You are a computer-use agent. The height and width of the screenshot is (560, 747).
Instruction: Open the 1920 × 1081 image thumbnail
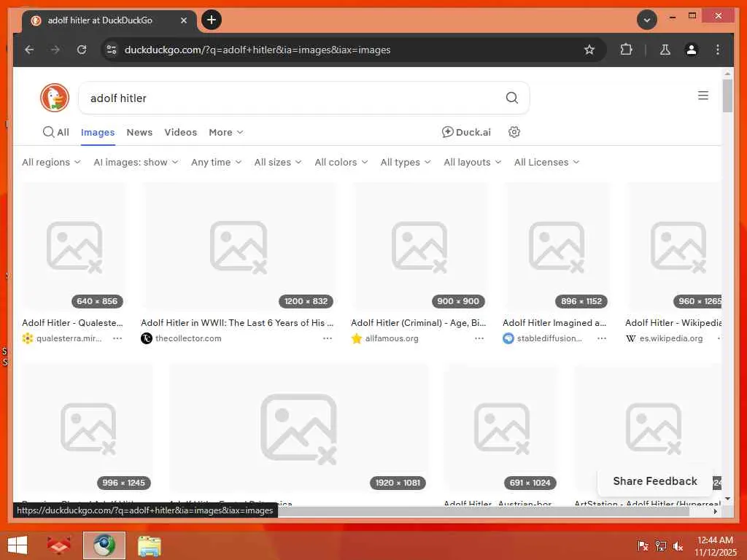tap(298, 427)
